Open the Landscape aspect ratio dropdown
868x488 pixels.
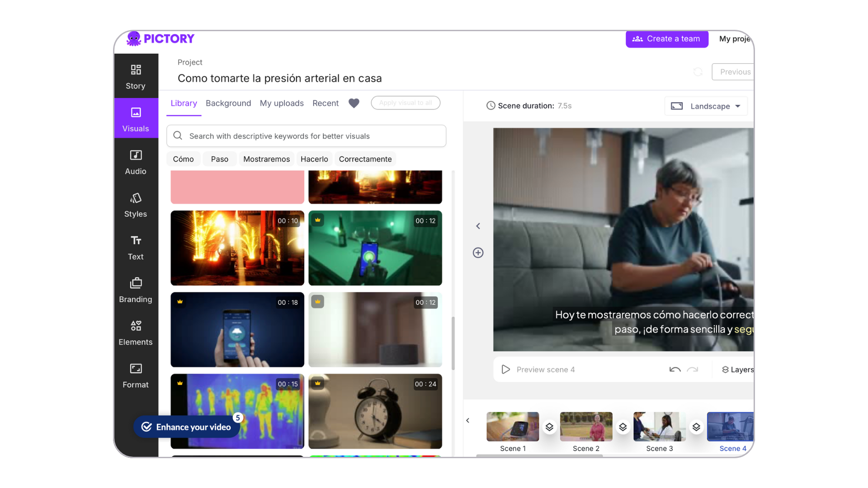[706, 106]
